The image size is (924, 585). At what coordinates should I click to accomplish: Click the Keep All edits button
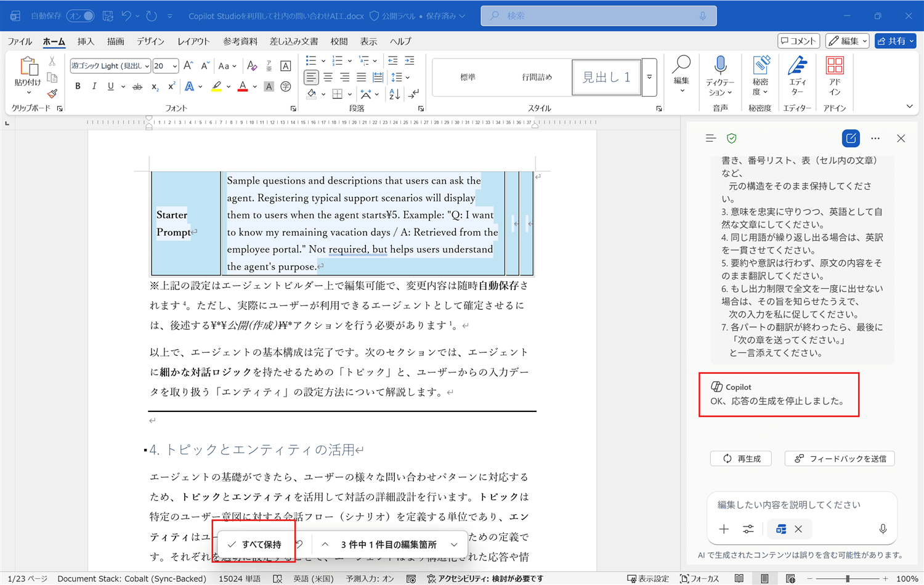(254, 544)
